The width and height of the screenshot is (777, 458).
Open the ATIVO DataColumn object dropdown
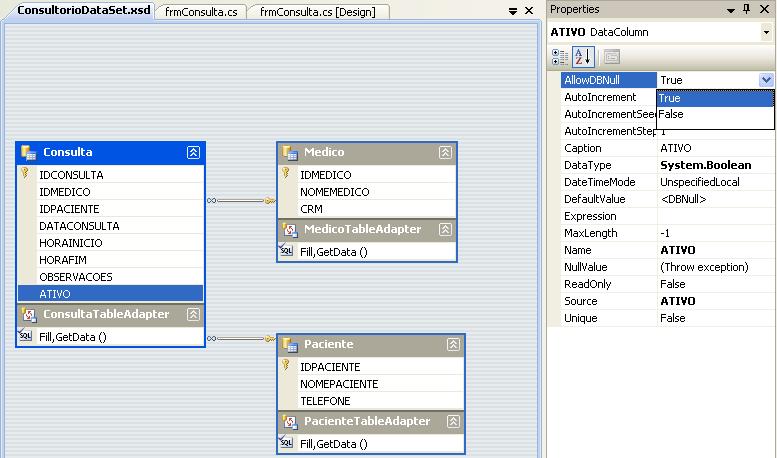tap(766, 32)
